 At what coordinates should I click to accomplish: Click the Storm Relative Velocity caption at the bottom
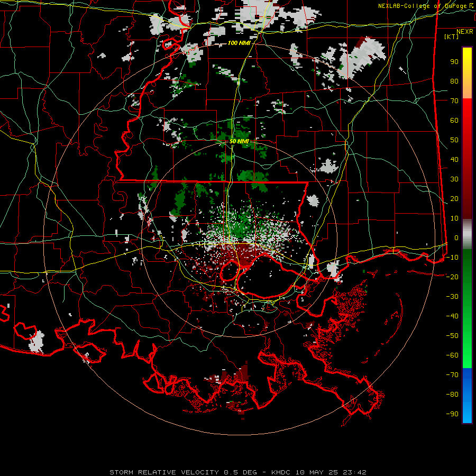[237, 472]
